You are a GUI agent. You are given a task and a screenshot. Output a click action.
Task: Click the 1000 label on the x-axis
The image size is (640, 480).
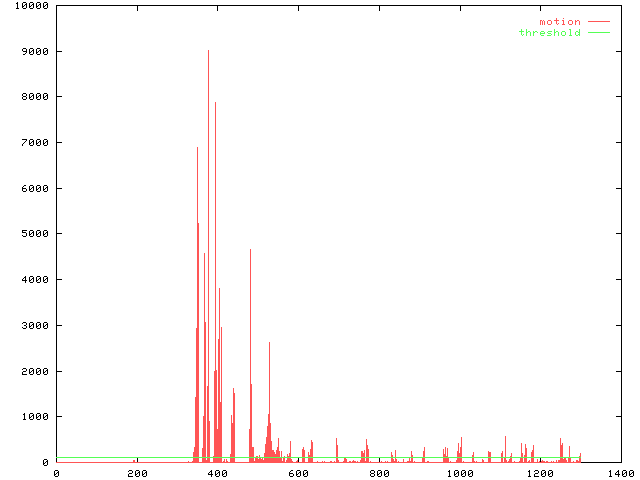click(x=460, y=473)
